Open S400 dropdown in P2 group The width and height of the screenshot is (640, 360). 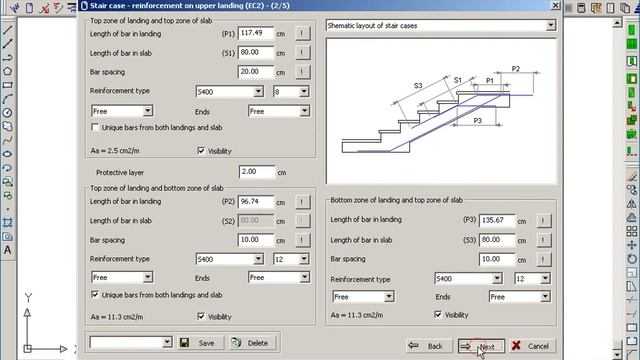(258, 259)
